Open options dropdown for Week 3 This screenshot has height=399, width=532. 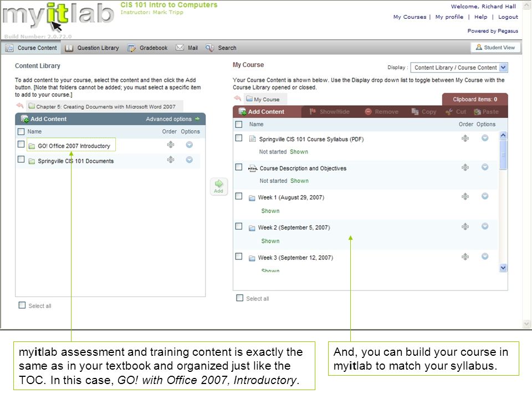click(x=485, y=257)
